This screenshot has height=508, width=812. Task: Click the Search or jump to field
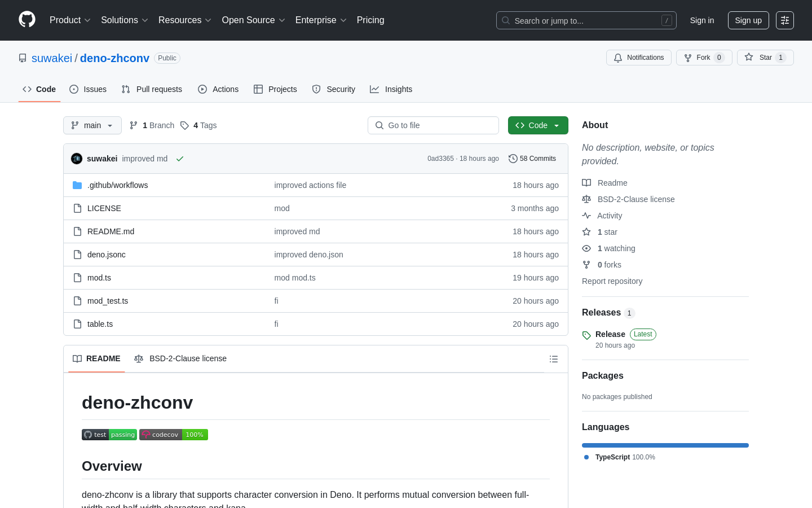coord(586,20)
